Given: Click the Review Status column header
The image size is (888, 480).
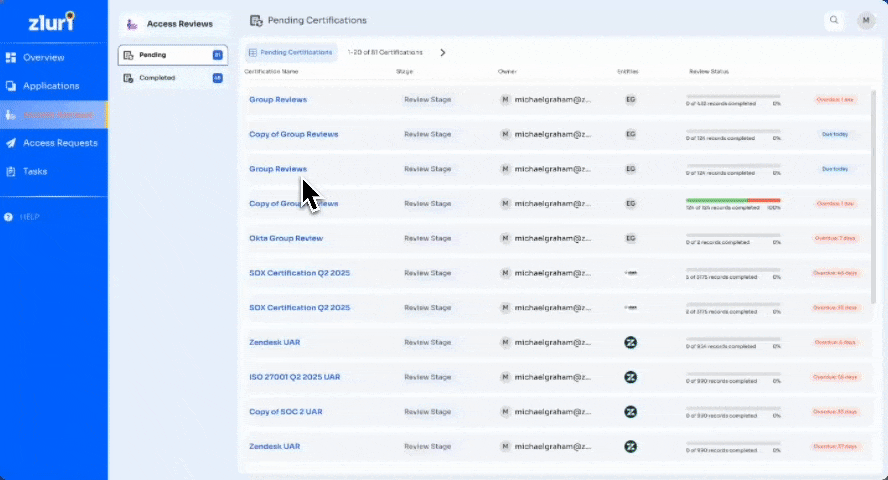Looking at the screenshot, I should point(709,72).
